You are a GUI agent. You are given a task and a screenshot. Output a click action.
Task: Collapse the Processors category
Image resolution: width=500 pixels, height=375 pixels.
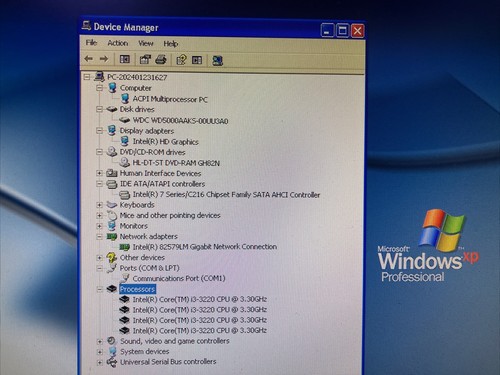coord(99,289)
